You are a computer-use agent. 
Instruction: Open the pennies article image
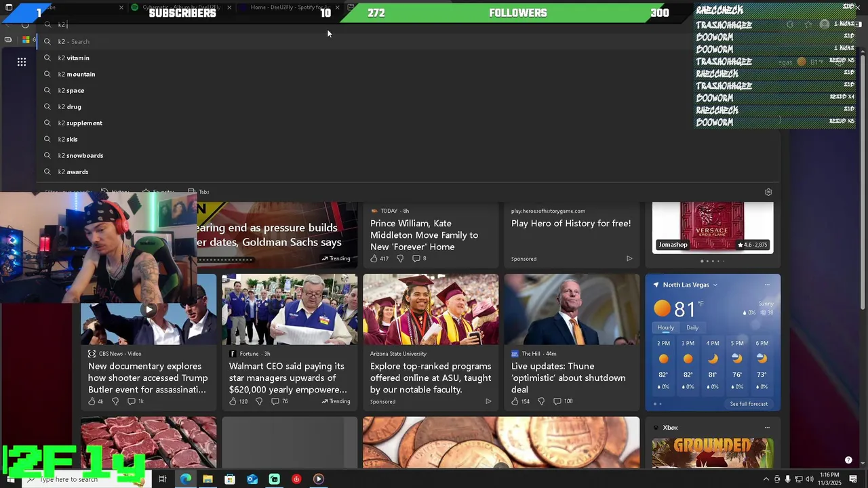click(x=500, y=442)
